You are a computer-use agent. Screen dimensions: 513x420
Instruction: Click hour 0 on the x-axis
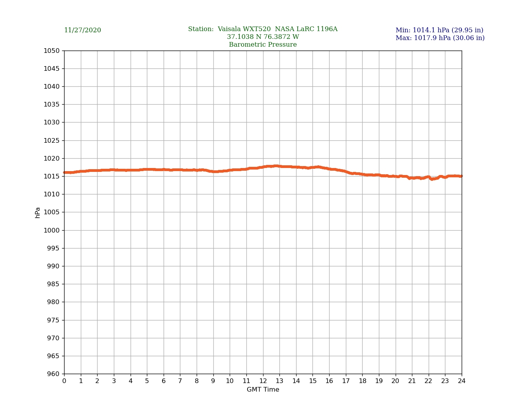point(64,381)
